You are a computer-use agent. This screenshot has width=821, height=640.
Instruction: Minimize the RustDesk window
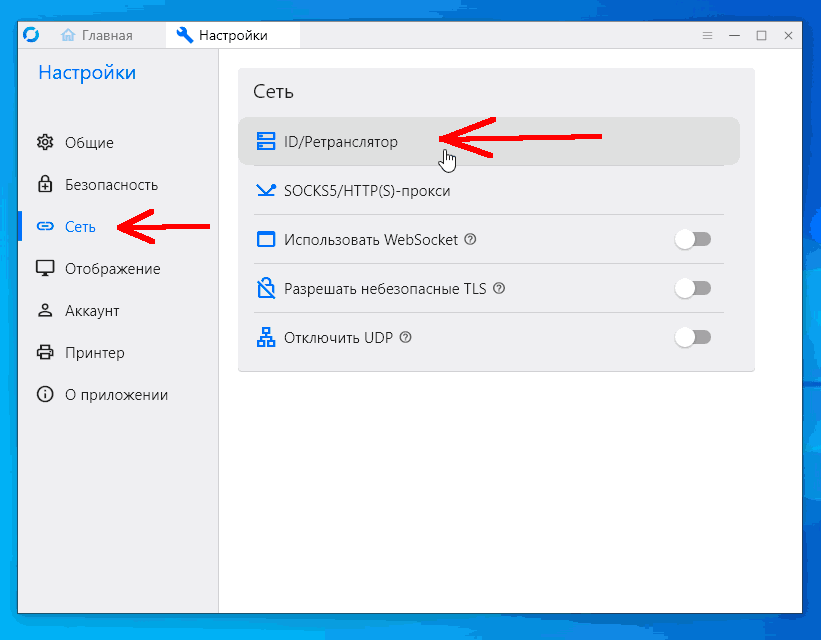[x=735, y=35]
